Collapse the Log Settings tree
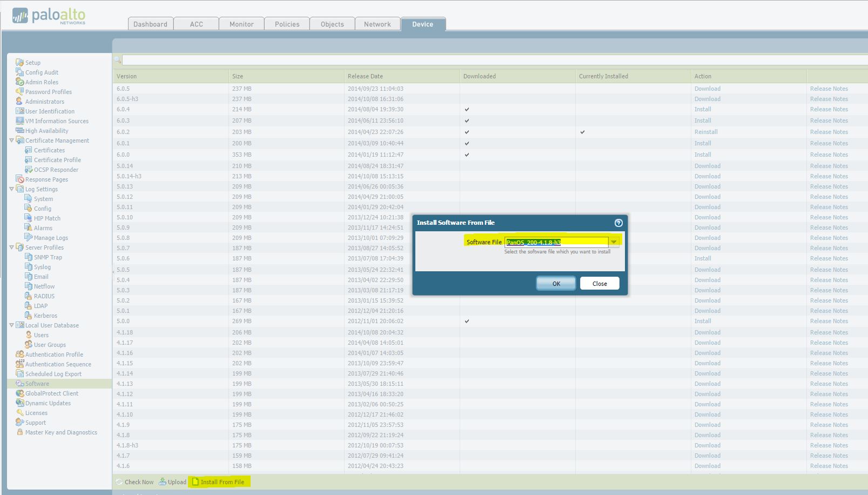The width and height of the screenshot is (868, 495). [x=11, y=189]
